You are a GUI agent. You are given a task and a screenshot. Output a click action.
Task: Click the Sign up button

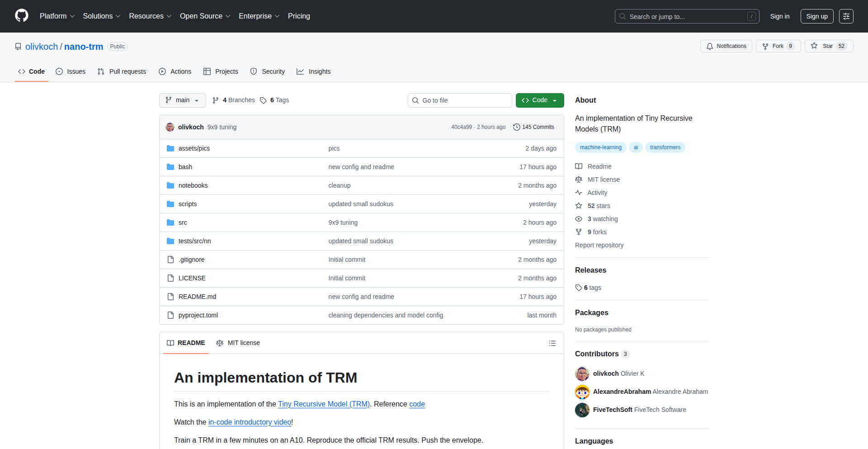tap(816, 16)
